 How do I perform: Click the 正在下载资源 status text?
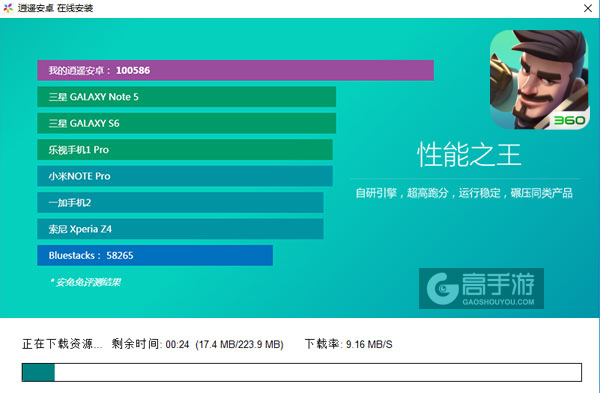62,344
